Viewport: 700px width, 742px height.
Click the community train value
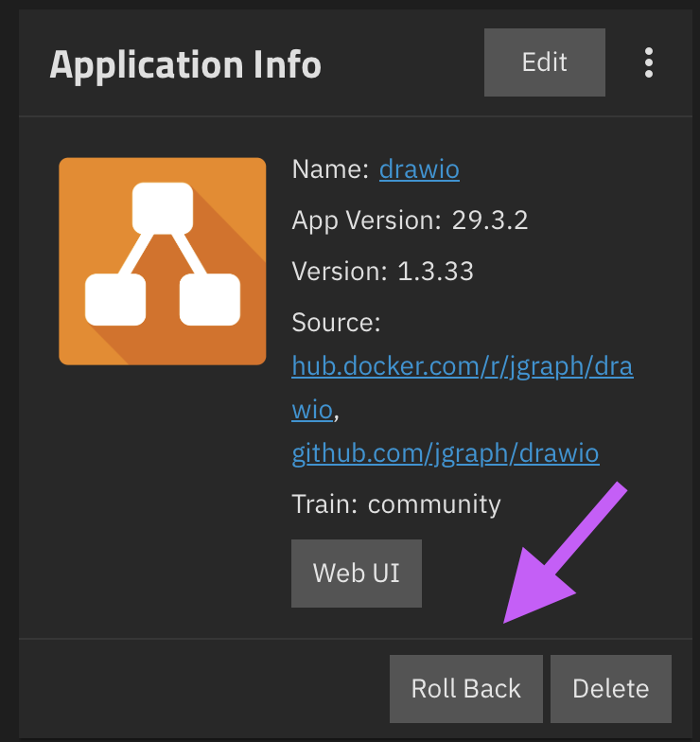pos(434,503)
